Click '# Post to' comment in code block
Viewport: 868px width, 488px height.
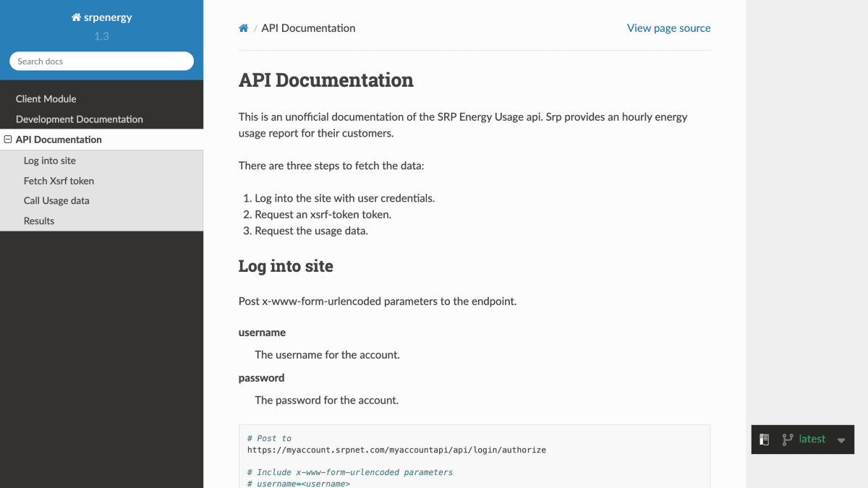click(x=269, y=438)
